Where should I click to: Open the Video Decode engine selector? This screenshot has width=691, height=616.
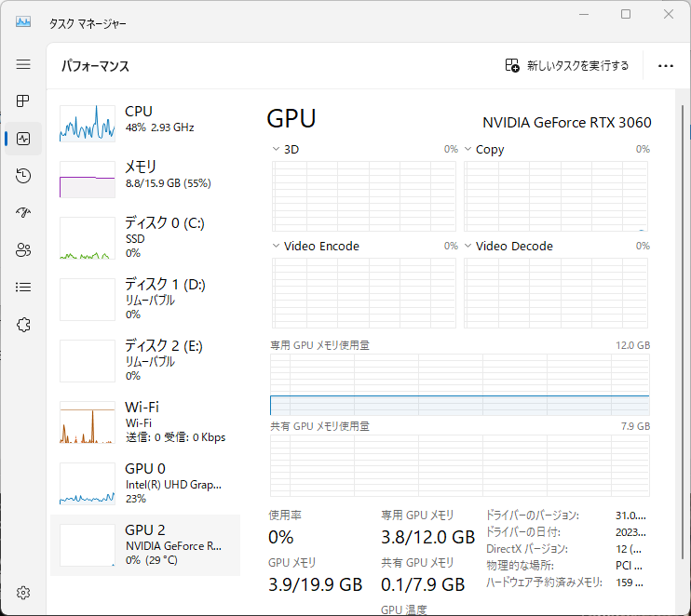[508, 246]
